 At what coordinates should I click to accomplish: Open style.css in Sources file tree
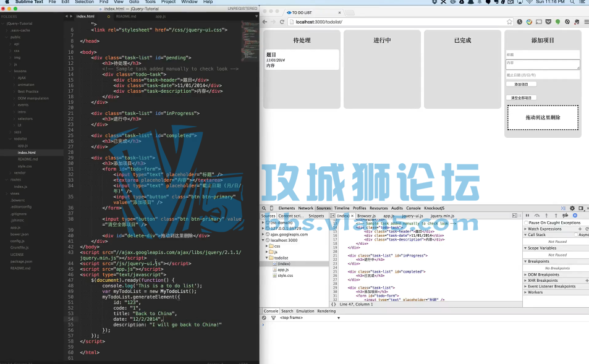[285, 276]
